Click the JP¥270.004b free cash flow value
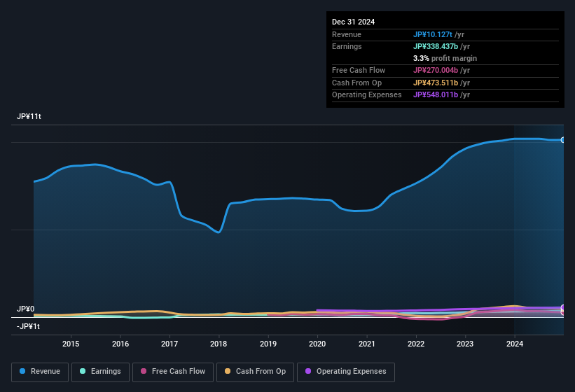 pos(436,70)
